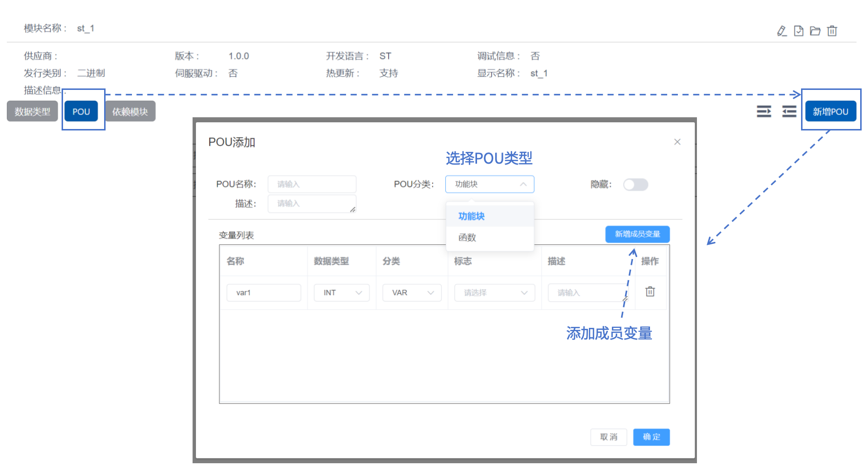This screenshot has height=473, width=868.
Task: Open the folder icon in the header
Action: pos(815,31)
